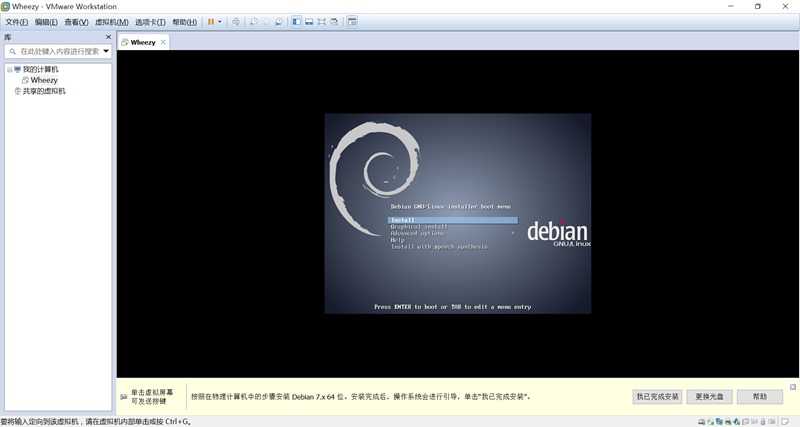Open the 文件(F) menu
This screenshot has width=800, height=427.
16,22
